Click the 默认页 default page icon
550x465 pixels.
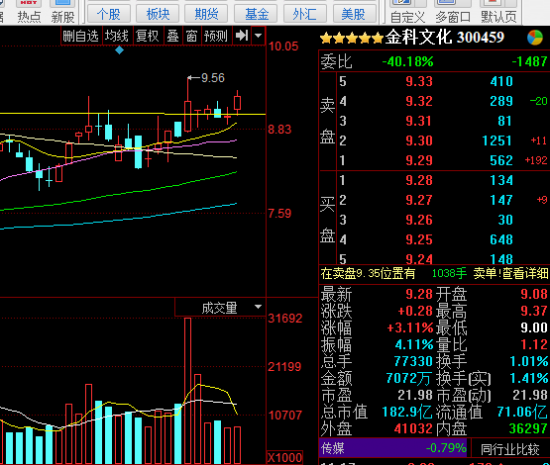(x=498, y=12)
